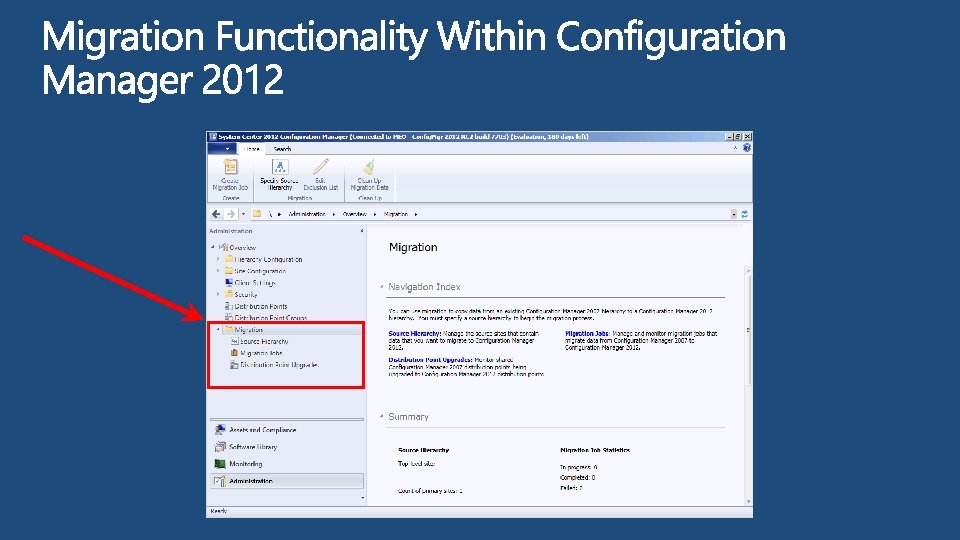Go forward with the navigation forward arrow
The height and width of the screenshot is (540, 960).
(x=230, y=214)
